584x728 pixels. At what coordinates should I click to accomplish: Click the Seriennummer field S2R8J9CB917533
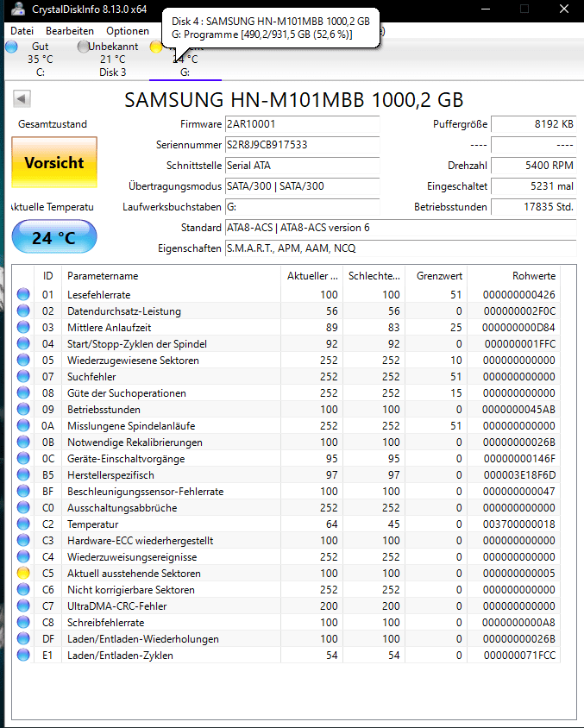click(x=302, y=145)
